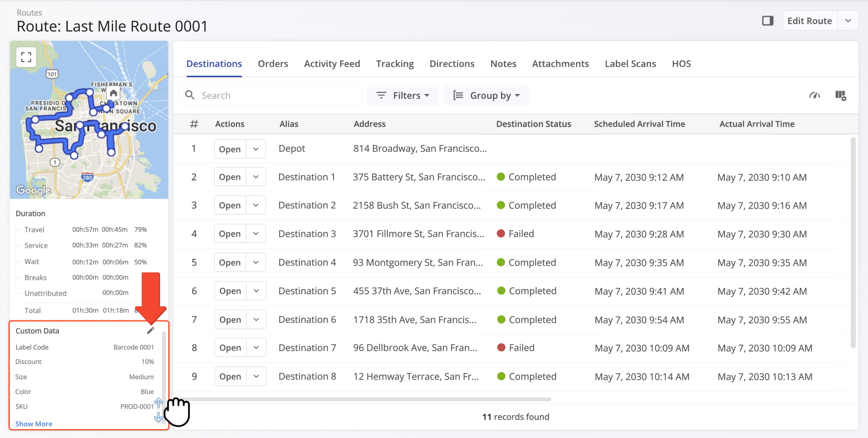Switch to the Activity Feed tab
Screen dimensions: 868x438
(332, 64)
